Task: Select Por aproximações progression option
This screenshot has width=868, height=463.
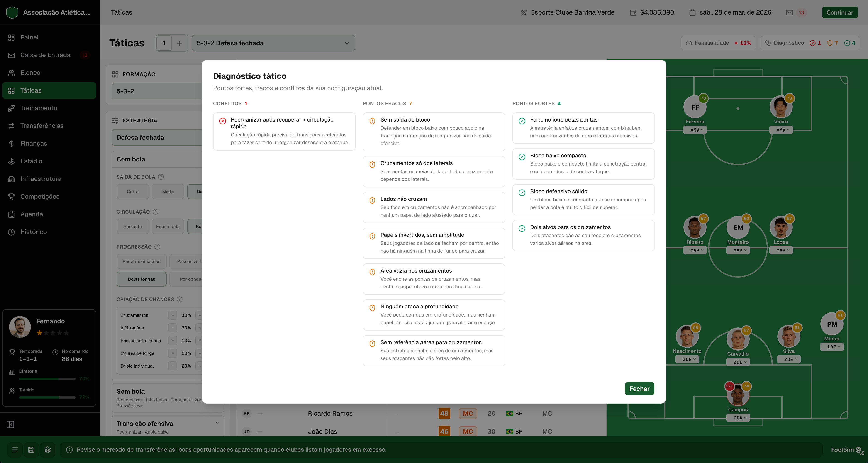Action: click(141, 261)
